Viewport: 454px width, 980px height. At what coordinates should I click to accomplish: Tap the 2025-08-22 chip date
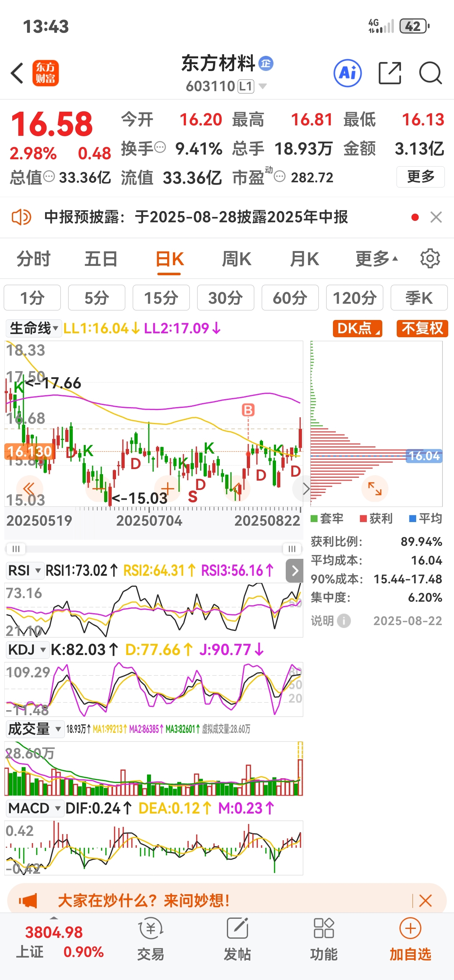click(x=408, y=620)
